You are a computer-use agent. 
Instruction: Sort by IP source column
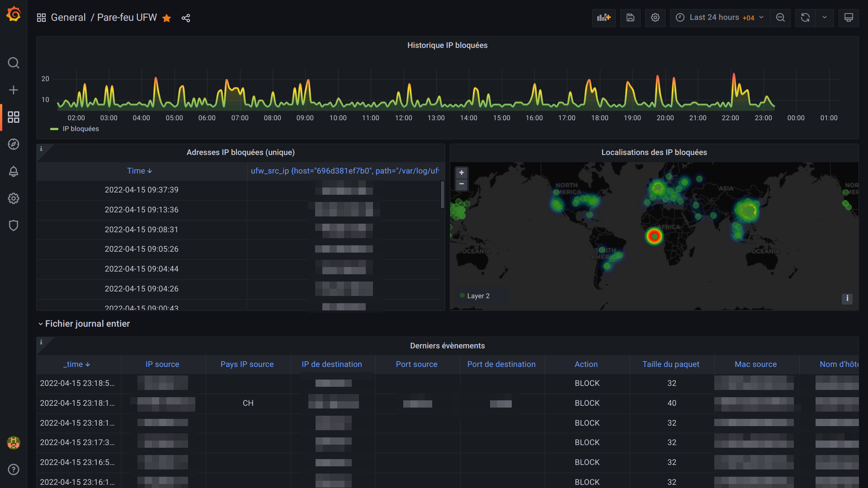coord(162,364)
